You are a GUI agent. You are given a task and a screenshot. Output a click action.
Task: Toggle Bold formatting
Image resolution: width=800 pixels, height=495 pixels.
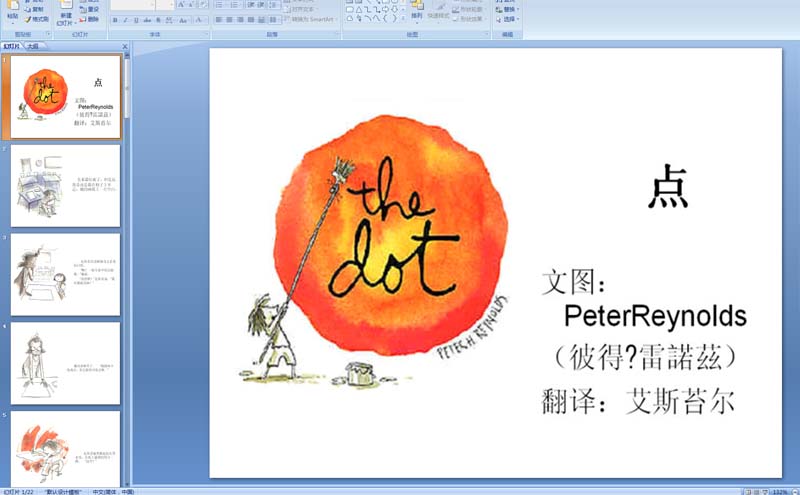pos(115,20)
